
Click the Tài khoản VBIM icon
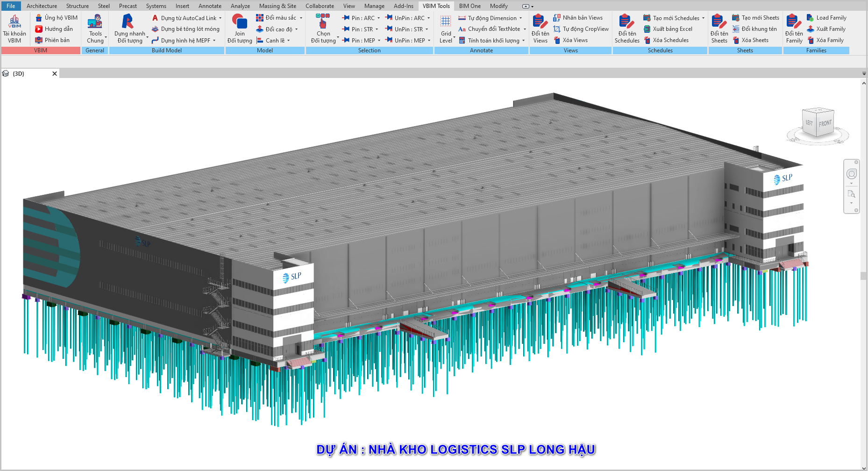(14, 22)
